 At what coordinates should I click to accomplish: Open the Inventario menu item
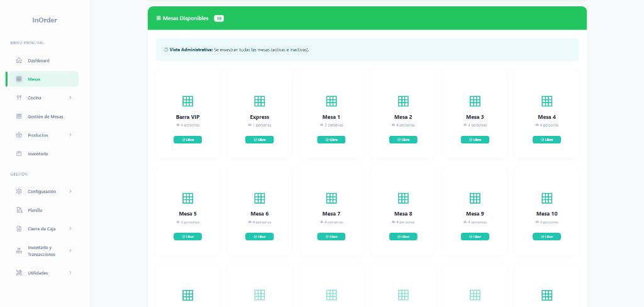[44, 153]
